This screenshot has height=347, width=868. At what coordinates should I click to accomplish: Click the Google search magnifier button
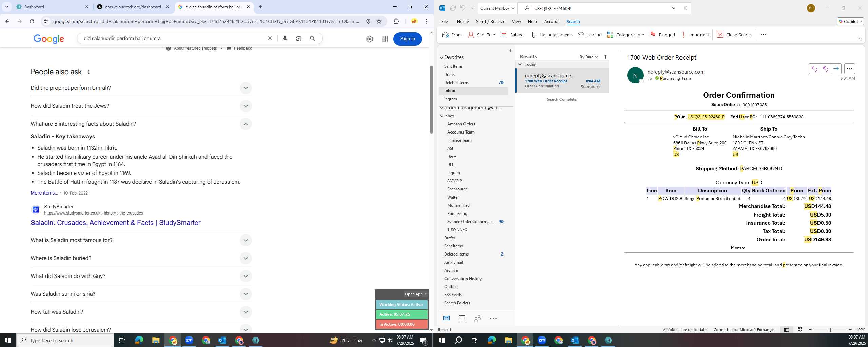coord(312,38)
